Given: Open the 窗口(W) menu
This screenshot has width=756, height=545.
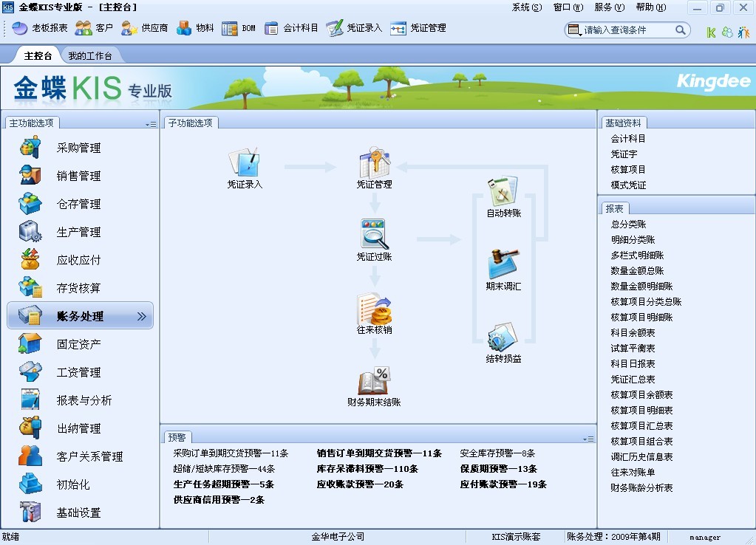Looking at the screenshot, I should coord(568,7).
